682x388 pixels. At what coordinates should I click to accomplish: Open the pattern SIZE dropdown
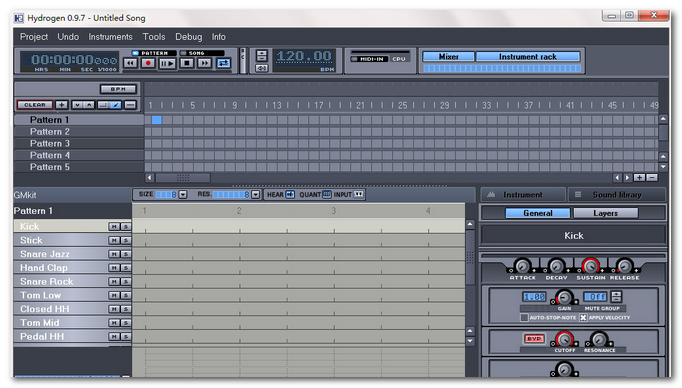[x=183, y=194]
